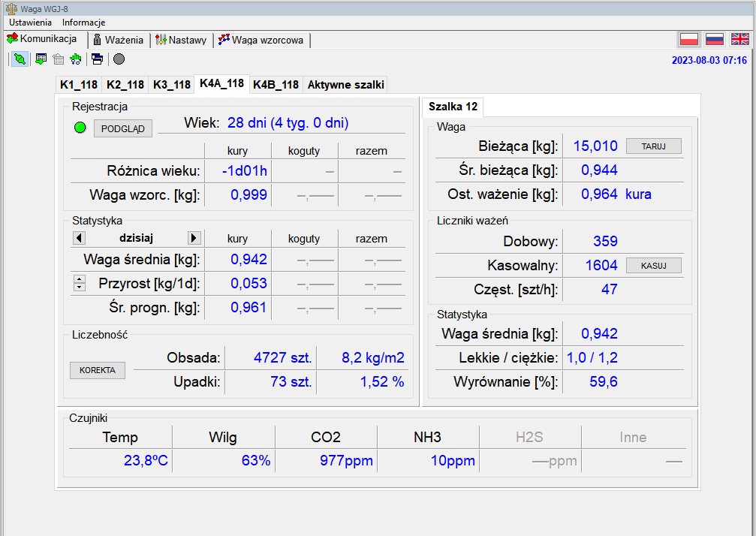Switch language to English flag
The height and width of the screenshot is (536, 756).
(x=739, y=39)
